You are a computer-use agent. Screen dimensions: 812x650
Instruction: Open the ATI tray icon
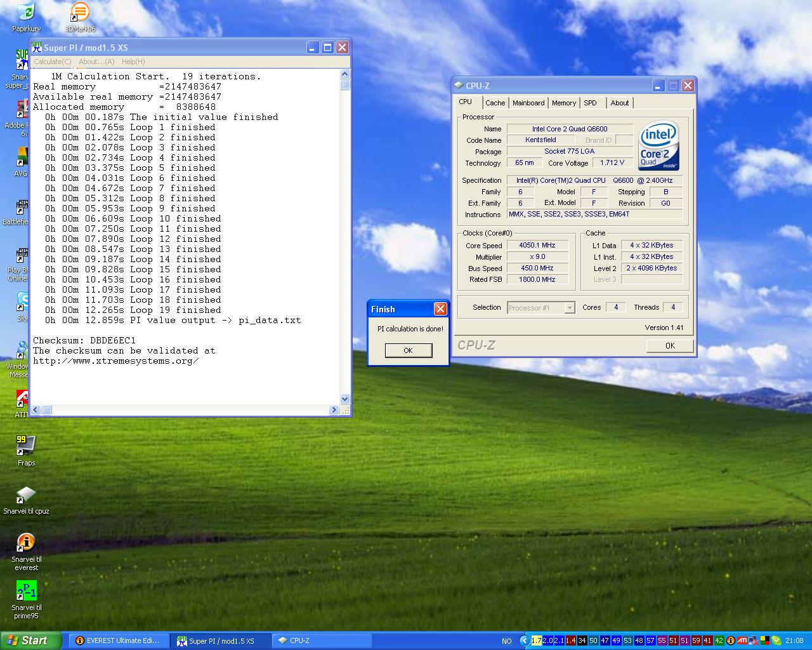[x=742, y=640]
